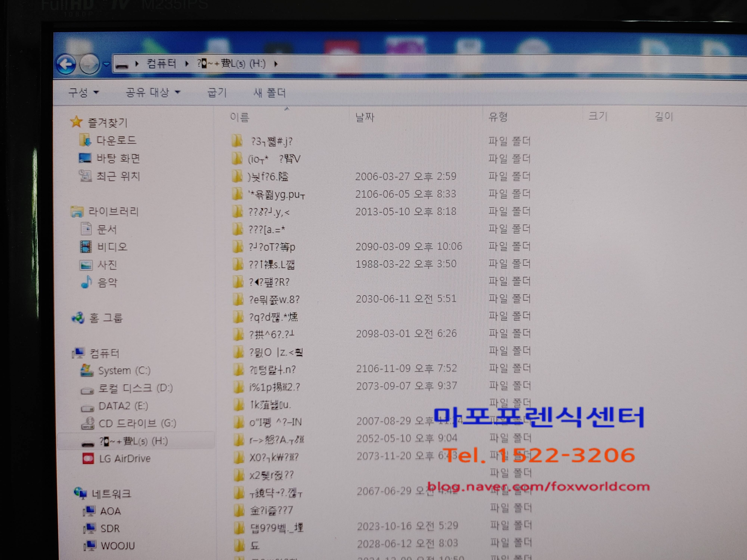Click the 굽기 toolbar button
The height and width of the screenshot is (560, 747).
(217, 92)
